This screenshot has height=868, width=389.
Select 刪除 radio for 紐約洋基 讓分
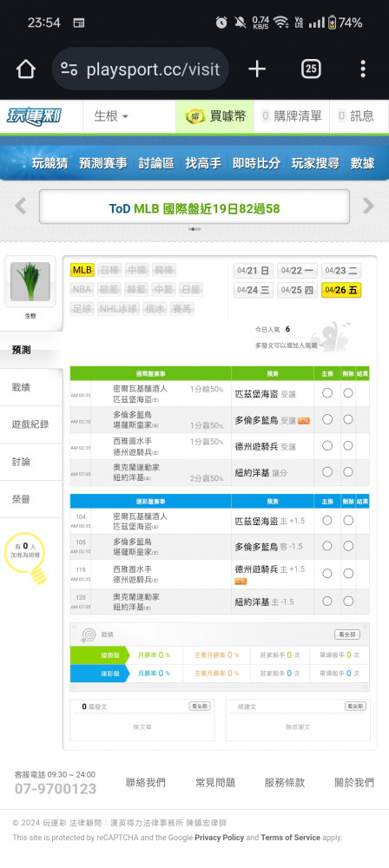[348, 472]
